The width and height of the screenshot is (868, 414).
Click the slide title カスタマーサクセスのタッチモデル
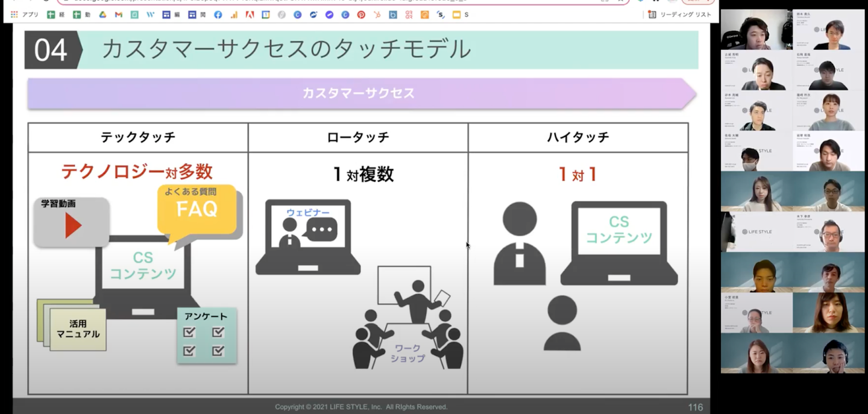[x=286, y=49]
